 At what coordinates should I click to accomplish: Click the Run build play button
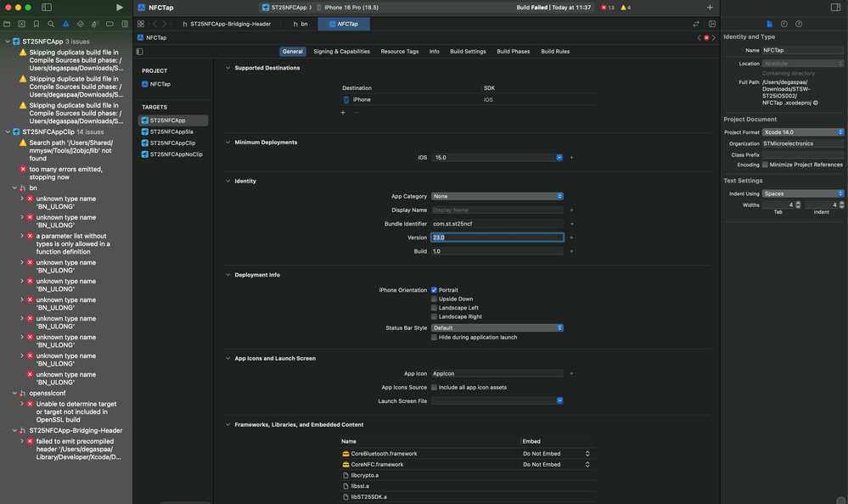click(119, 8)
